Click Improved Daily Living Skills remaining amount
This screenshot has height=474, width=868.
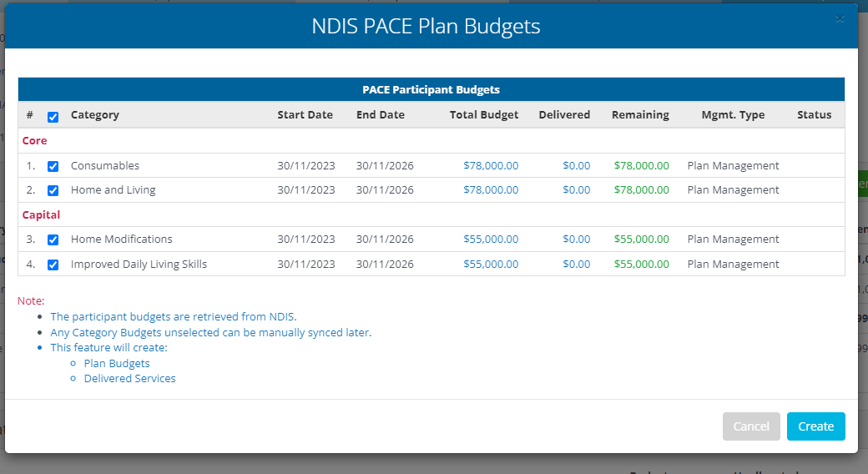point(641,265)
